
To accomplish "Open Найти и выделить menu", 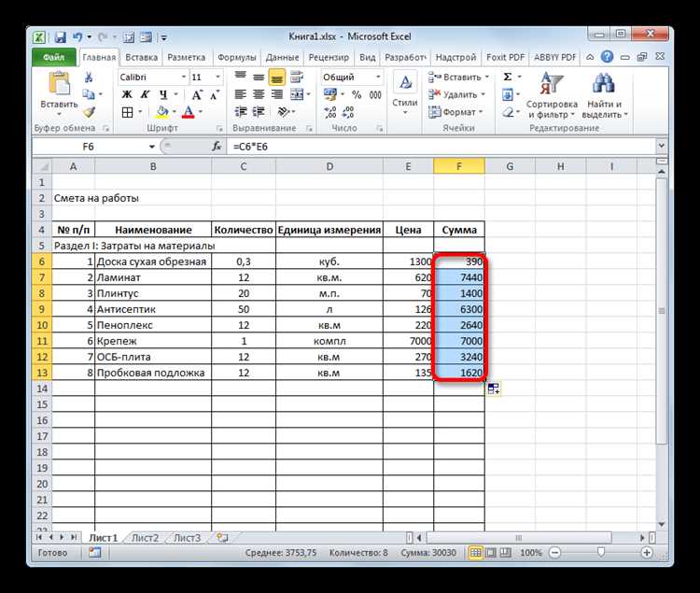I will [605, 95].
